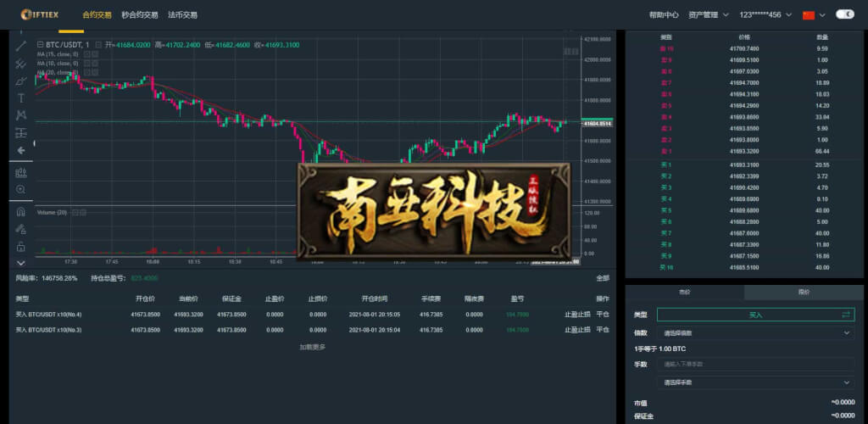Select the text annotation tool
Screen dimensions: 868x424
coord(21,98)
